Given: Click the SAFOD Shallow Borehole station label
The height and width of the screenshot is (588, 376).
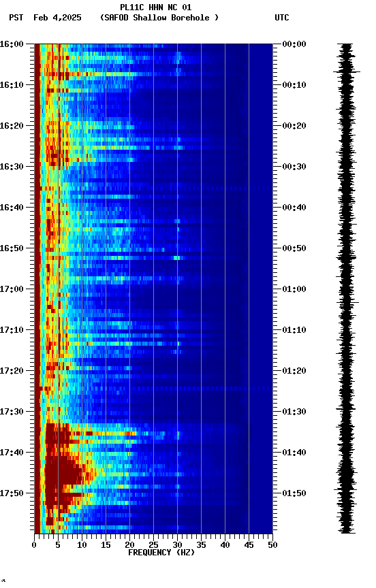Looking at the screenshot, I should [x=159, y=18].
